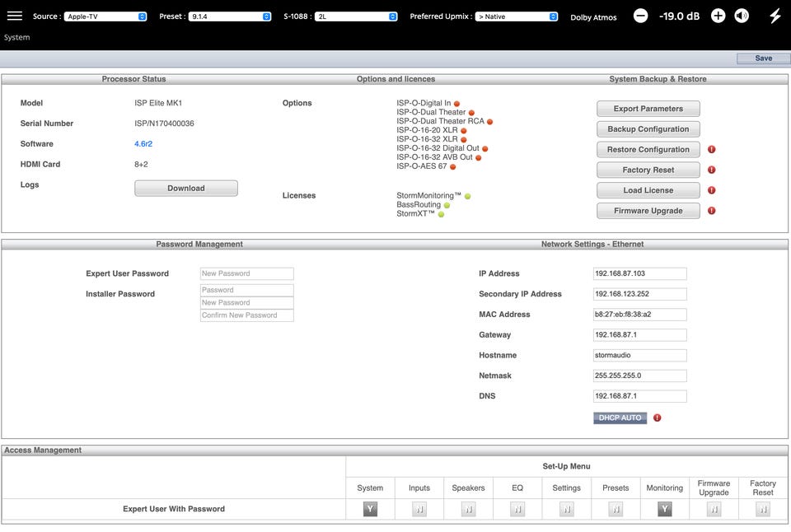
Task: Click the lightning bolt power icon
Action: tap(775, 16)
